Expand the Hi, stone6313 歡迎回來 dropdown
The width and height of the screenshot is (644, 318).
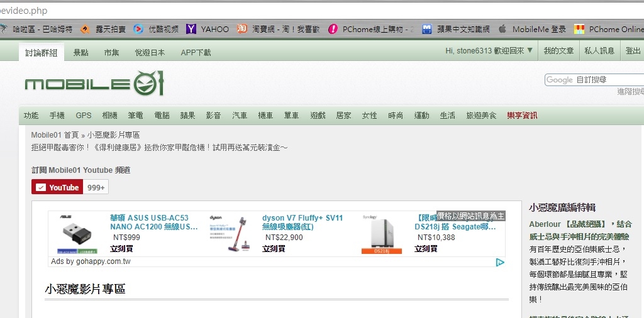pyautogui.click(x=489, y=51)
